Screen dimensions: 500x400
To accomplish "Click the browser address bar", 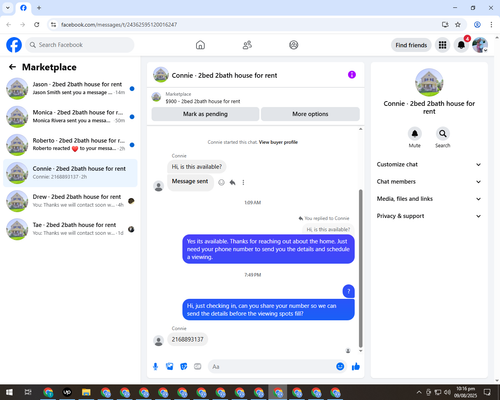I will pyautogui.click(x=247, y=25).
